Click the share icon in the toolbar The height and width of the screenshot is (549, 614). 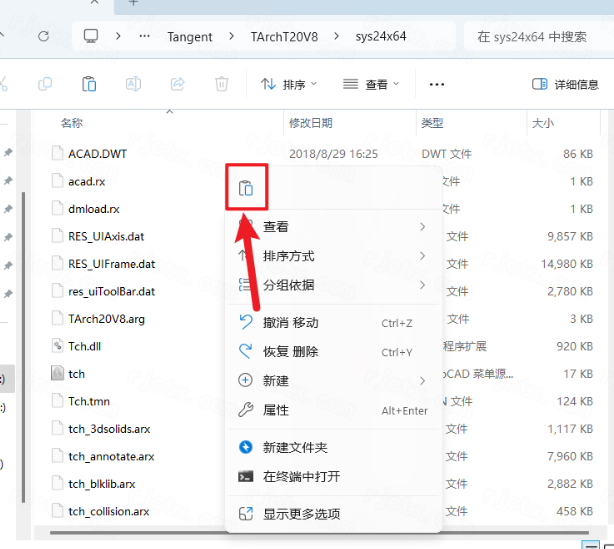tap(178, 84)
